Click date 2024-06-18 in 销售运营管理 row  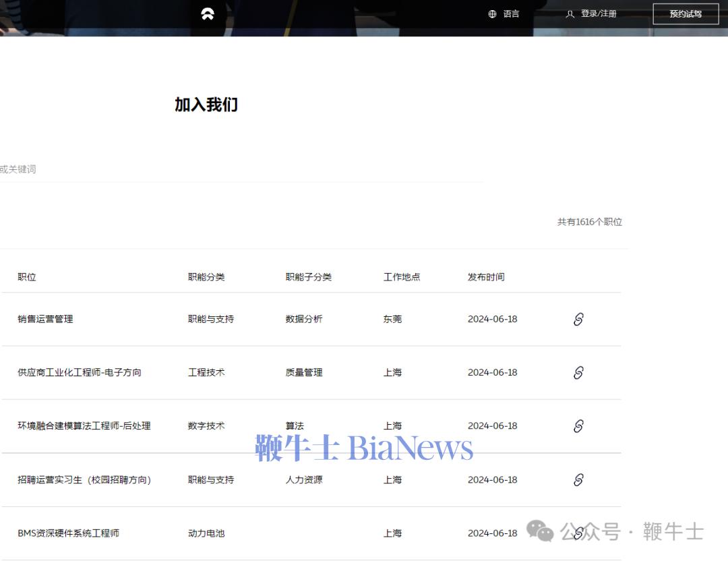492,319
